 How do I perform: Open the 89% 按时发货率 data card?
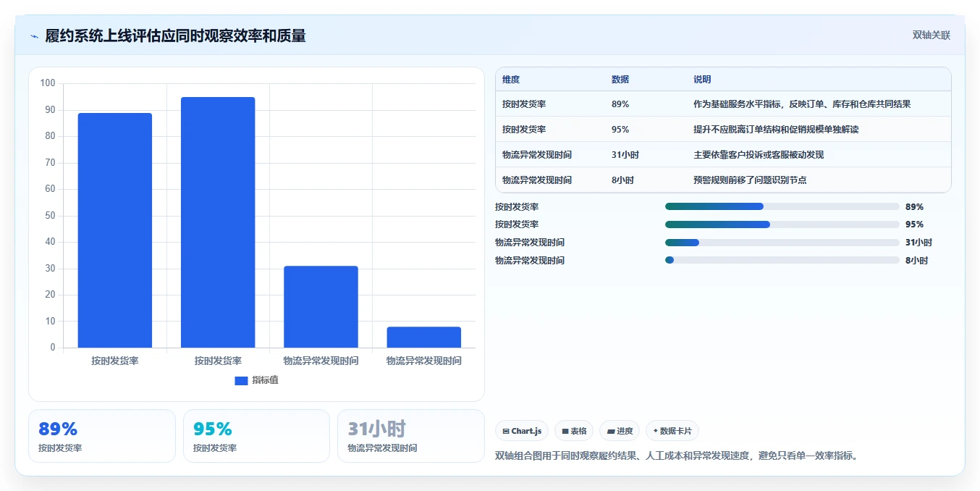(102, 436)
